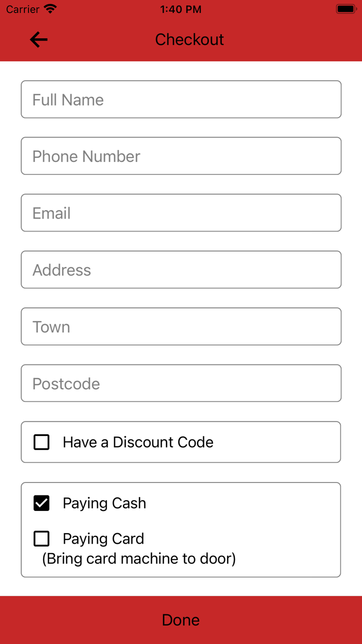Check the Have a Discount Code checkbox

click(x=41, y=442)
